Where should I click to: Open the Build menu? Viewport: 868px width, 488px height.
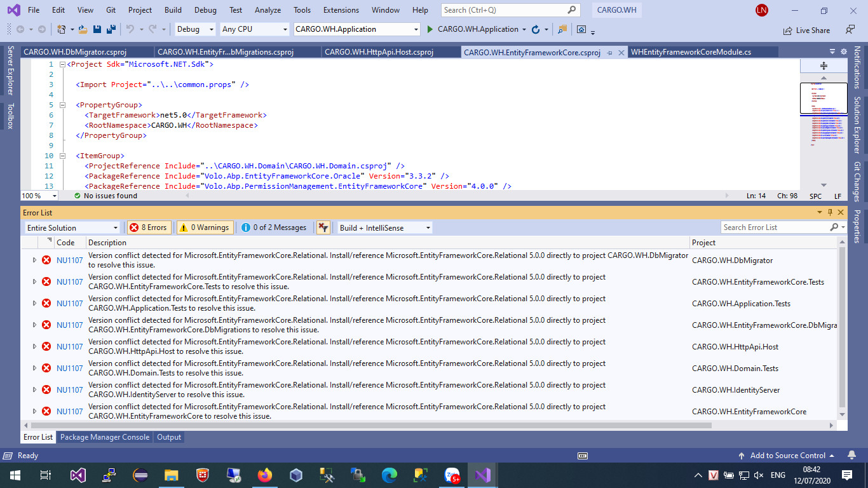pos(173,10)
